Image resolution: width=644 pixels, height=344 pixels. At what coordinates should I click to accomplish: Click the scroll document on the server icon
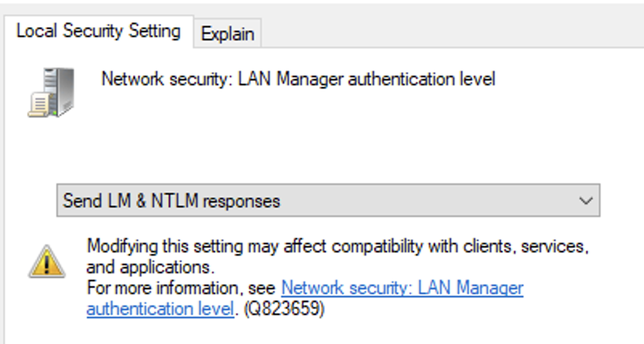38,101
